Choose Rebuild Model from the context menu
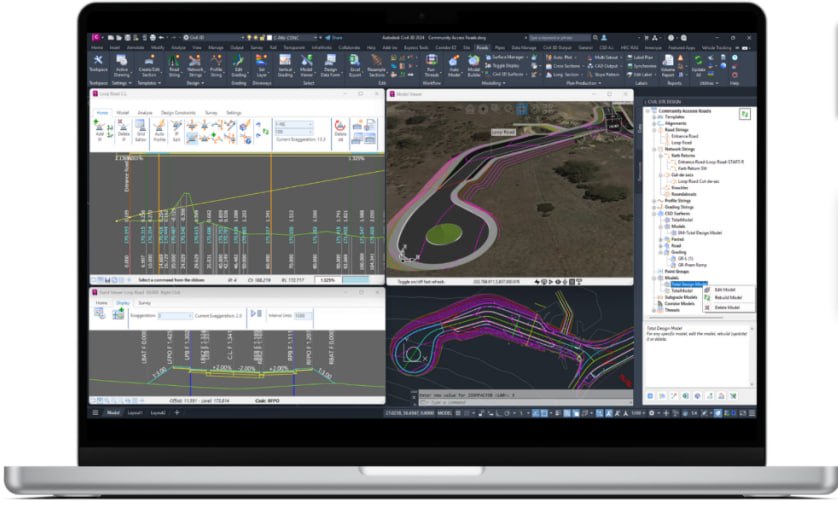This screenshot has height=505, width=838. click(728, 298)
